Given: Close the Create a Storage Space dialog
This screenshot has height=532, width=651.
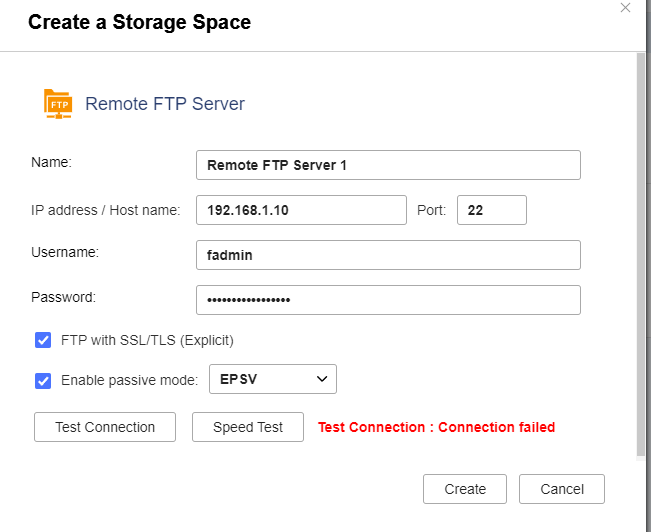Looking at the screenshot, I should pyautogui.click(x=626, y=8).
